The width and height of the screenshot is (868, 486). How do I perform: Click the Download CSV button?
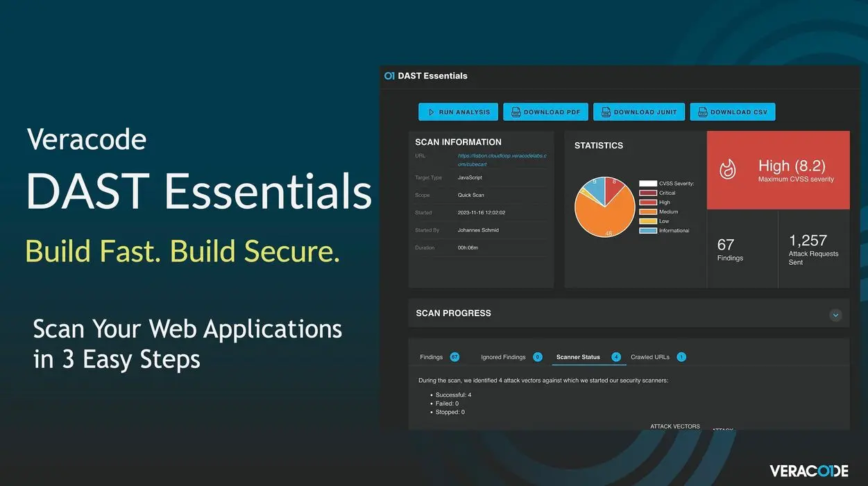[x=733, y=112]
